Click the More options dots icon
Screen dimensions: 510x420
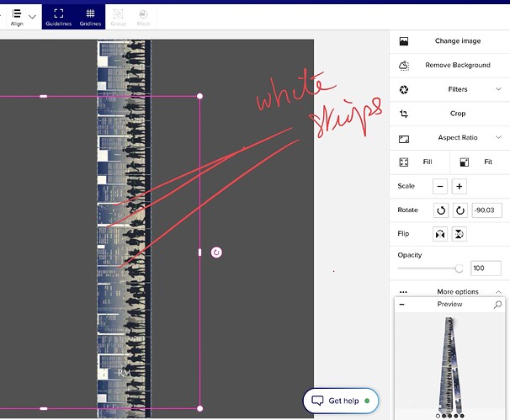403,292
